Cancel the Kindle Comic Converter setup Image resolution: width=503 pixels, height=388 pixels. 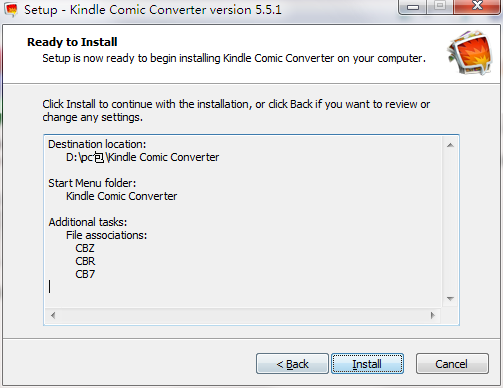click(x=452, y=364)
